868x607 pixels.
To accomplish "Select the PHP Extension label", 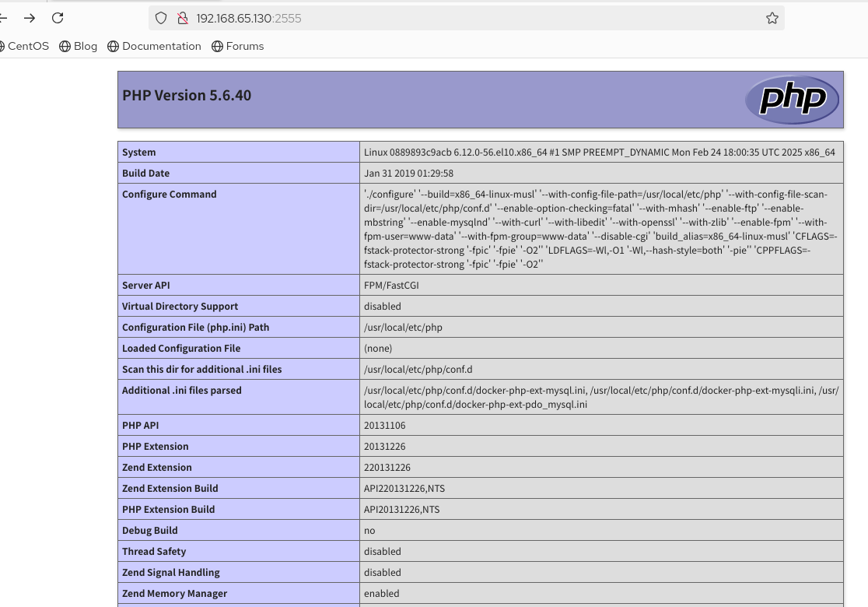I will click(x=156, y=447).
